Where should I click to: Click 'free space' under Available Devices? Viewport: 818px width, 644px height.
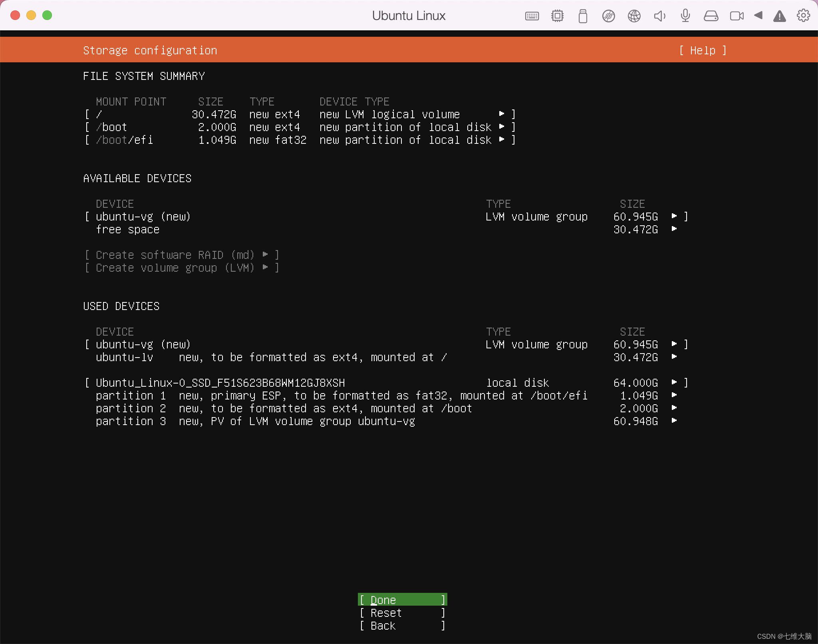(x=127, y=229)
